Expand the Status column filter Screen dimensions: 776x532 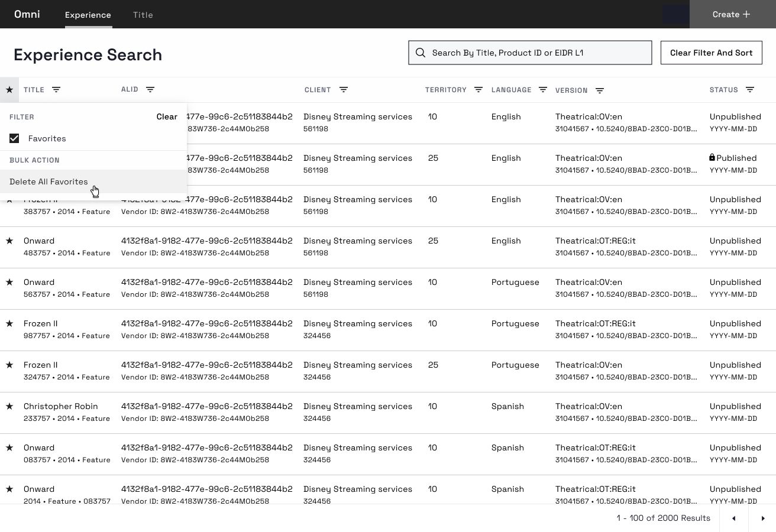click(x=750, y=90)
